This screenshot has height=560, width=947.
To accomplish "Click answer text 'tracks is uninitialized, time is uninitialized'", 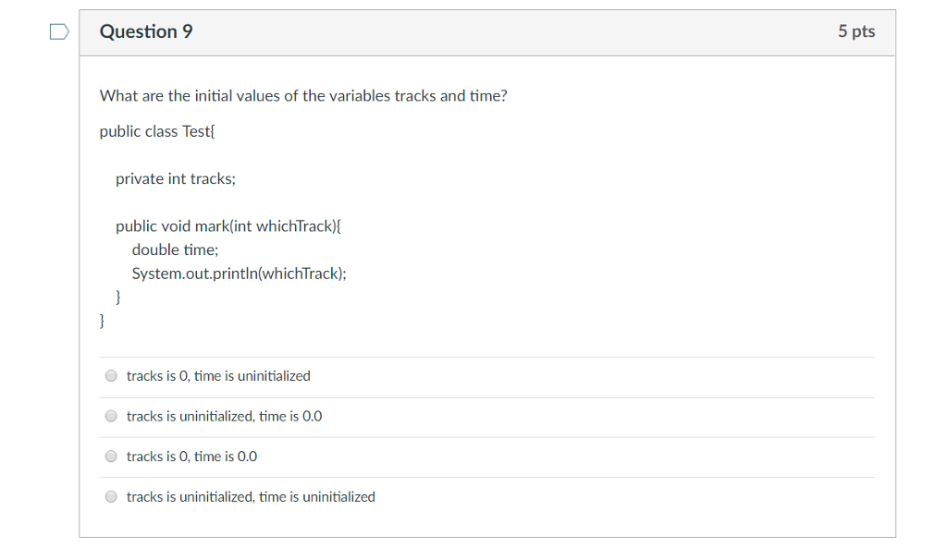I will [x=251, y=497].
